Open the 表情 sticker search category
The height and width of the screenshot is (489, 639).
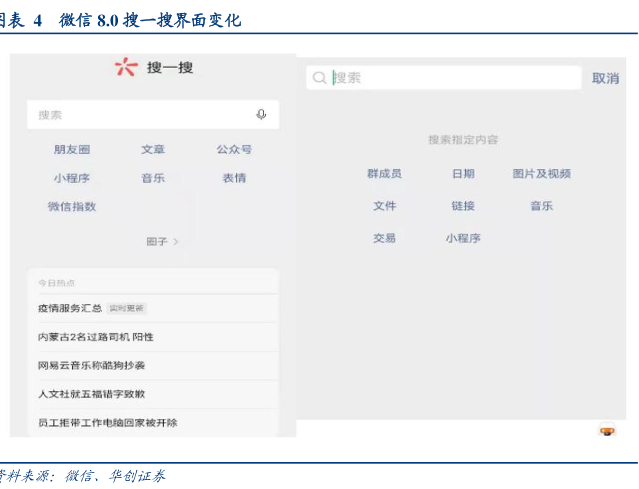click(234, 178)
